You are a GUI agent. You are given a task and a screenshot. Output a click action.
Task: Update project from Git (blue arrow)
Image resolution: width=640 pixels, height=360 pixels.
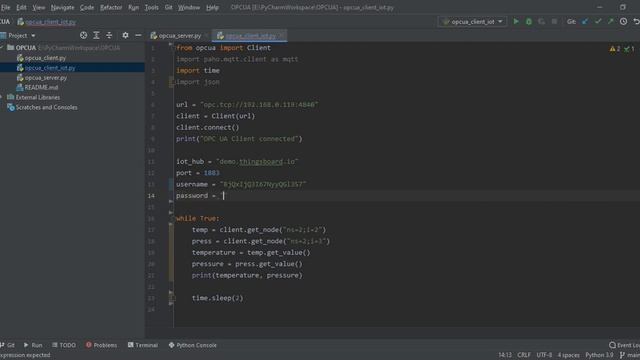coord(585,22)
